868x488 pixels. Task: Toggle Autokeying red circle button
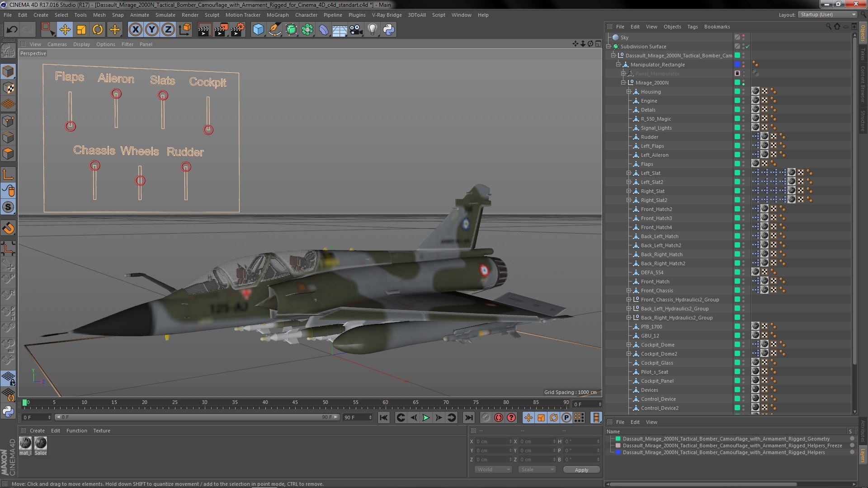(498, 418)
